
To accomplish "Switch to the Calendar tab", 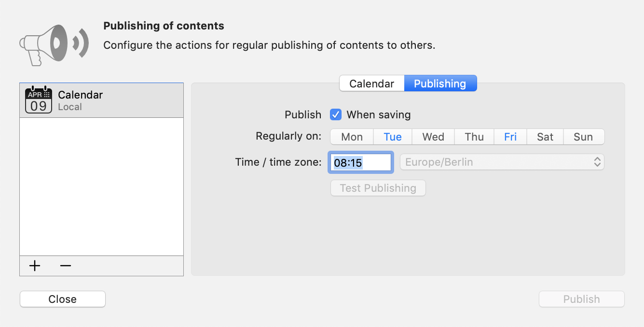I will click(372, 83).
